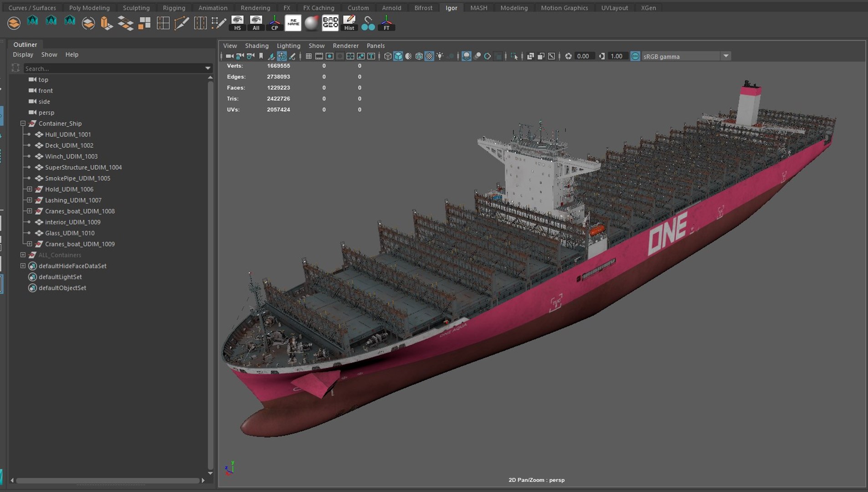868x492 pixels.
Task: Open the Renderer panel menu
Action: click(345, 46)
